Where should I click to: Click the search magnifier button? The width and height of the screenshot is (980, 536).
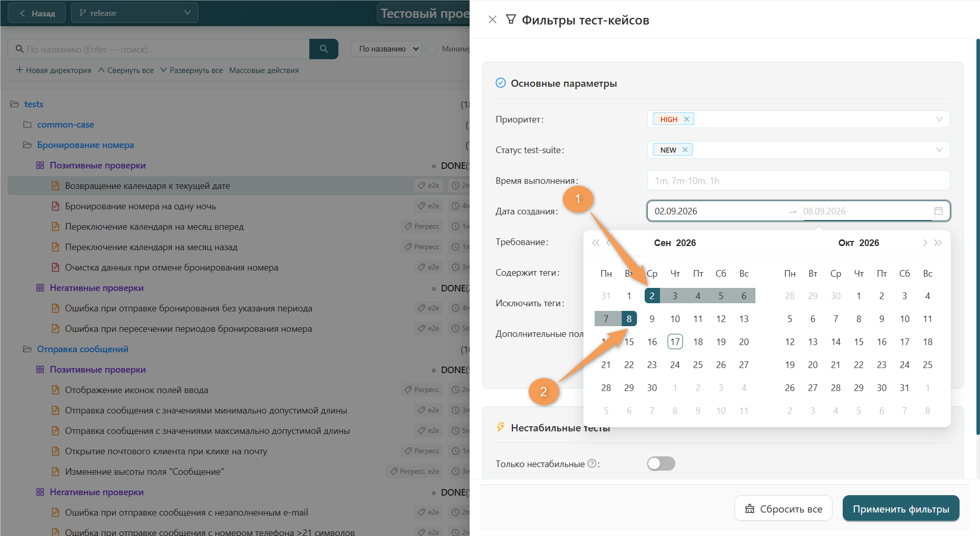point(324,49)
